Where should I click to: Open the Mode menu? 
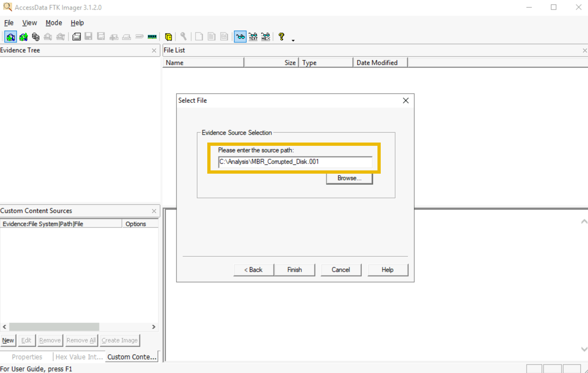click(x=54, y=23)
